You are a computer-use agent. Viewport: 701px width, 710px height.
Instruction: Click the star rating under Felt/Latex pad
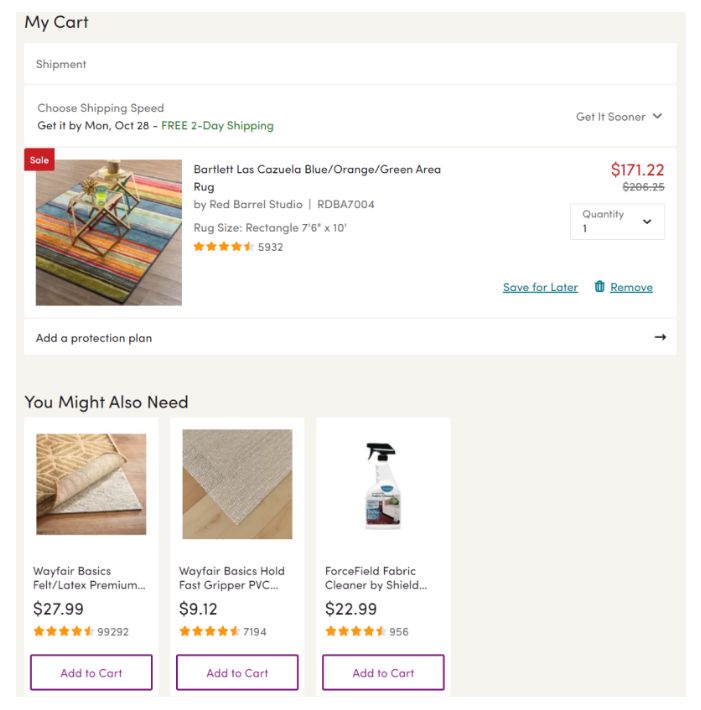tap(63, 631)
